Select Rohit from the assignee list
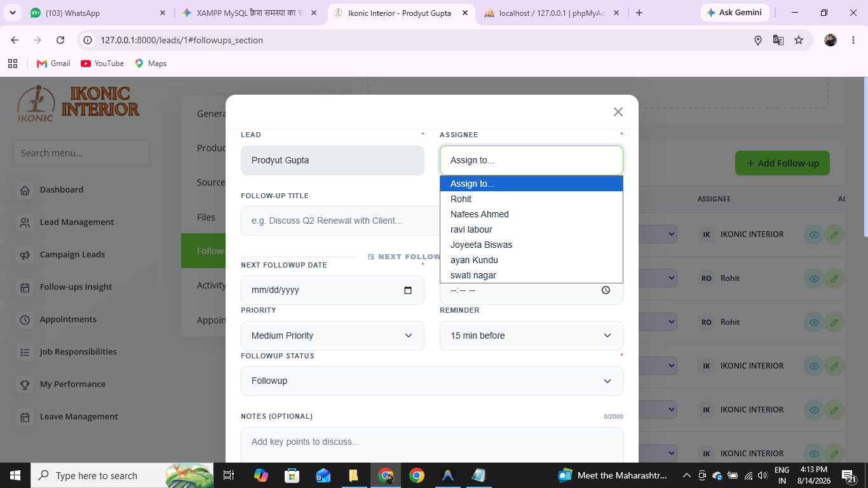This screenshot has width=868, height=488. [x=531, y=199]
